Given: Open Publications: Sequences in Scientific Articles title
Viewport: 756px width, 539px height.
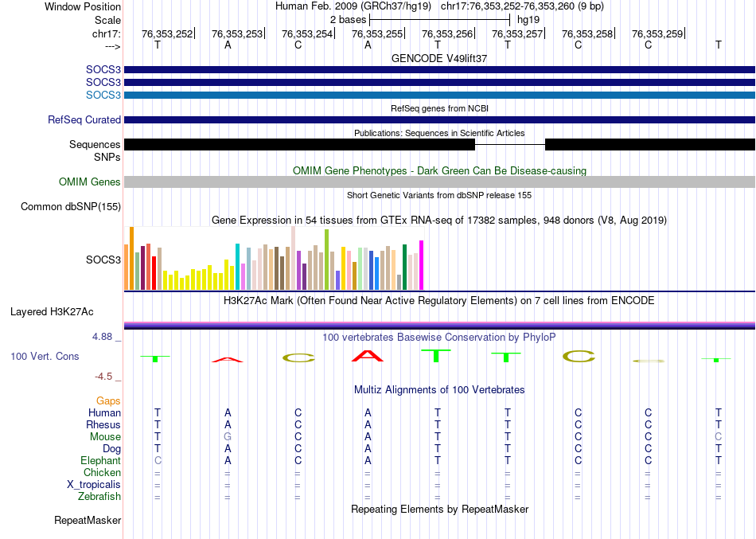Looking at the screenshot, I should pos(439,133).
